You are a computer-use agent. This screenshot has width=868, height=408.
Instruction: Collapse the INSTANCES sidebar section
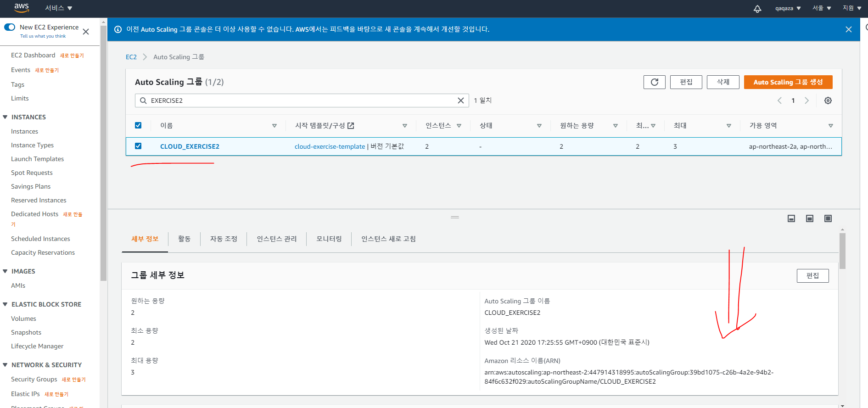6,117
